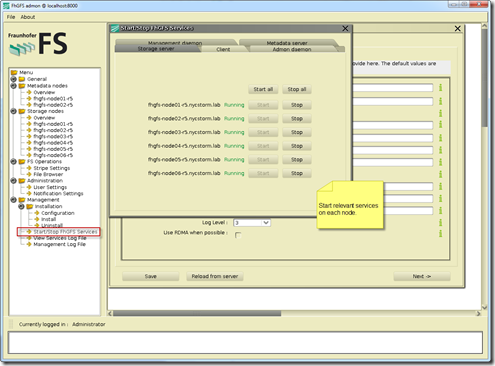The image size is (495, 366).
Task: Click the Save button
Action: [151, 276]
